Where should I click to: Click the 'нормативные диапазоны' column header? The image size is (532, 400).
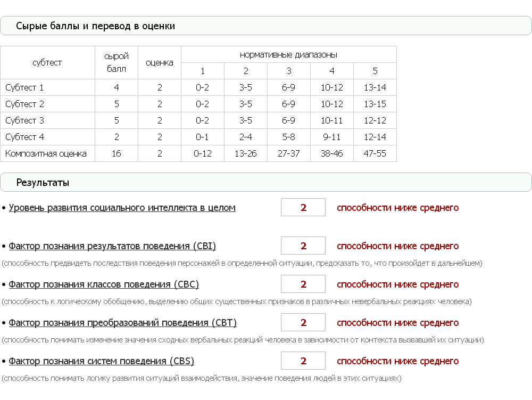[x=288, y=54]
